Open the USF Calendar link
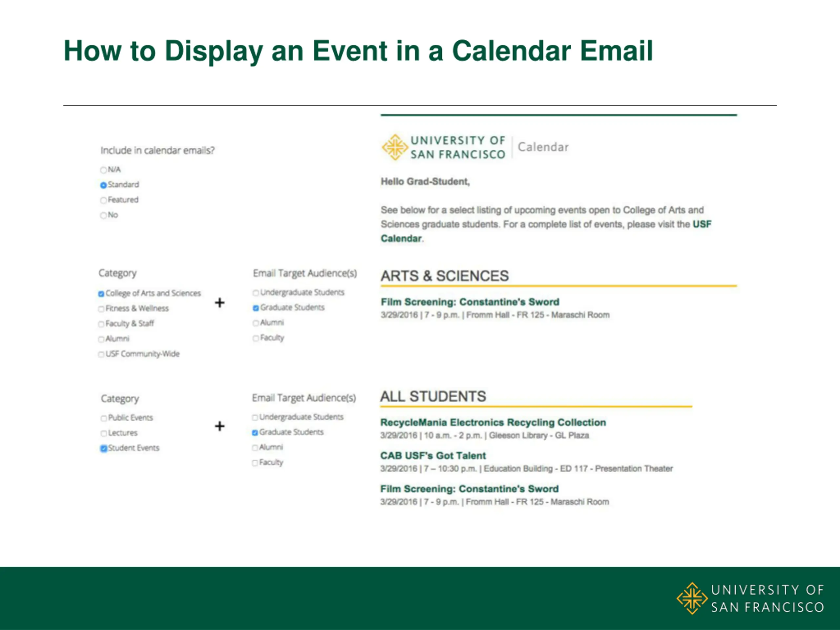Image resolution: width=840 pixels, height=630 pixels. coord(546,231)
